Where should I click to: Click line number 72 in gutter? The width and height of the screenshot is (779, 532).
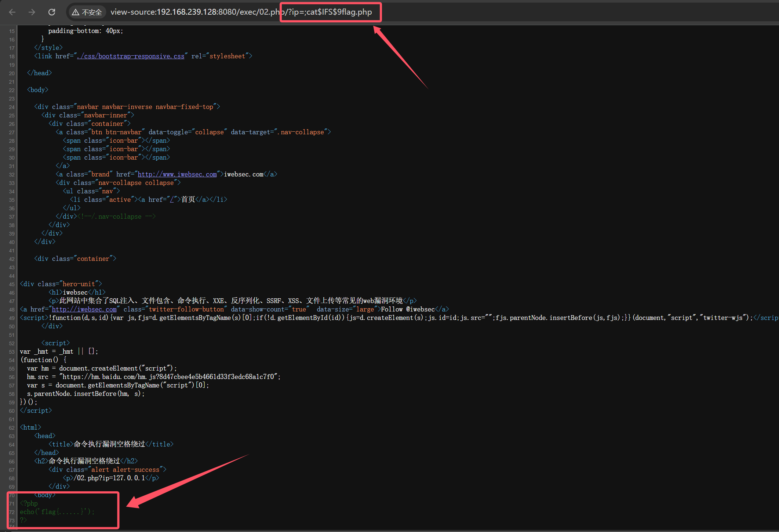tap(12, 512)
